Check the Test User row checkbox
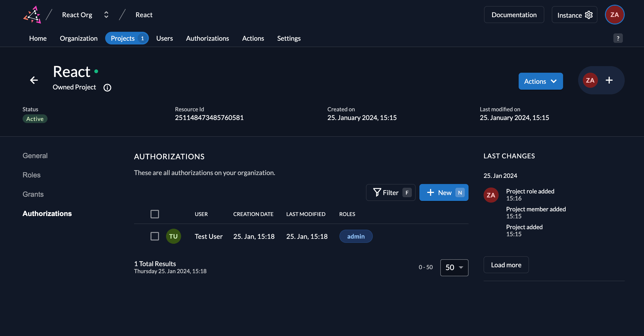644x336 pixels. click(155, 236)
